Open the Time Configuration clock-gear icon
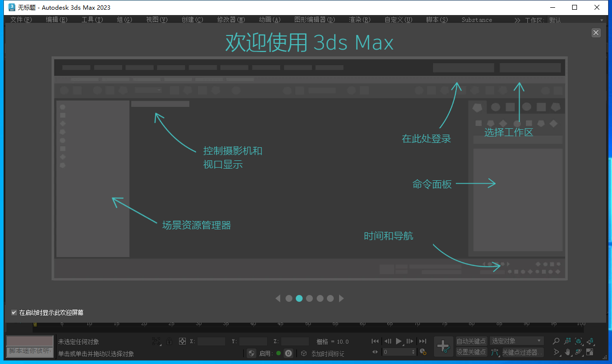The width and height of the screenshot is (612, 364). click(x=423, y=352)
